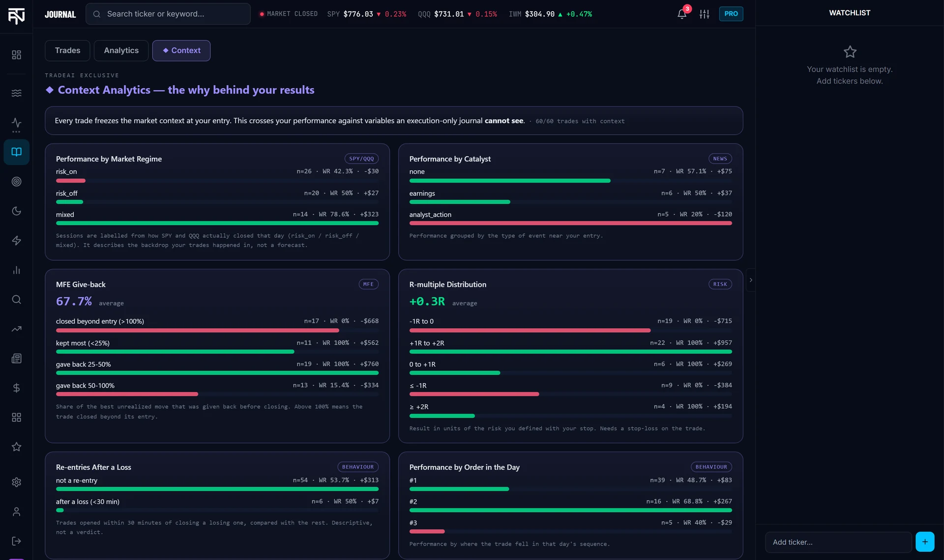Click 'kept most (<25%)' row
The image size is (944, 560).
coord(217,346)
